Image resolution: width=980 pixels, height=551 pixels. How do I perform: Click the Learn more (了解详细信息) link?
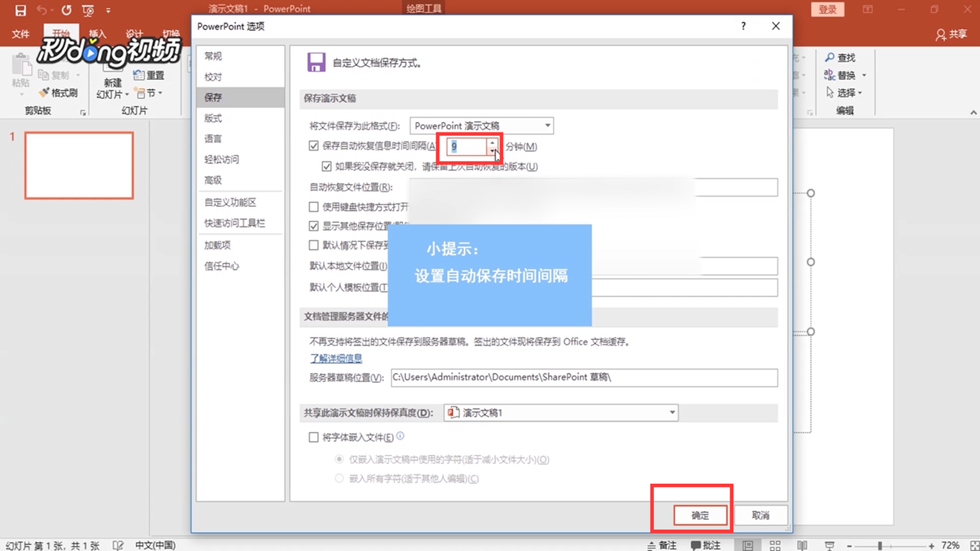(336, 358)
